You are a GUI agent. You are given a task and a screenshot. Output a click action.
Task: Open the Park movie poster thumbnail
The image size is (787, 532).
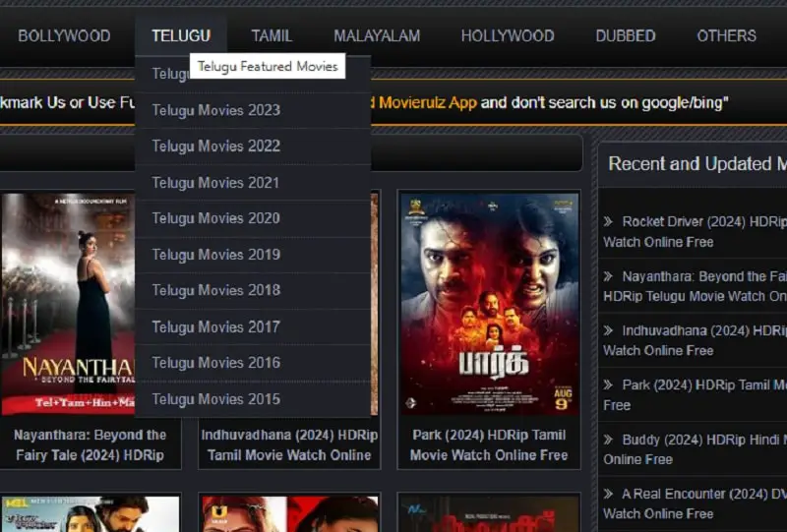489,303
